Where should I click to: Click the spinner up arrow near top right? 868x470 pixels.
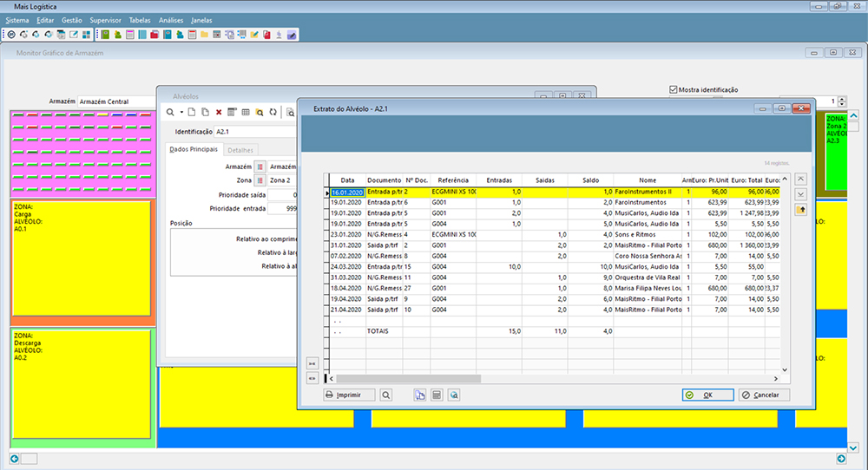842,99
